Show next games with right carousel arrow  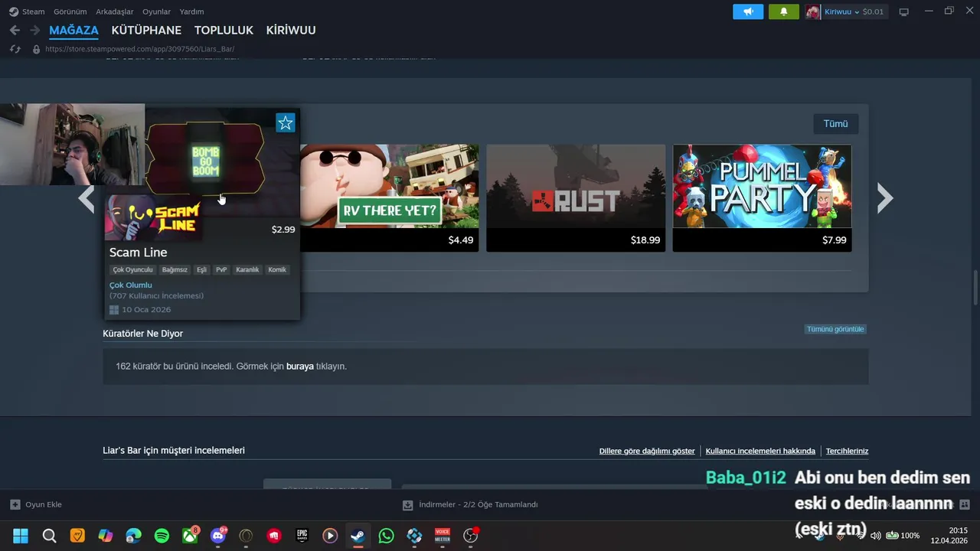pos(885,198)
